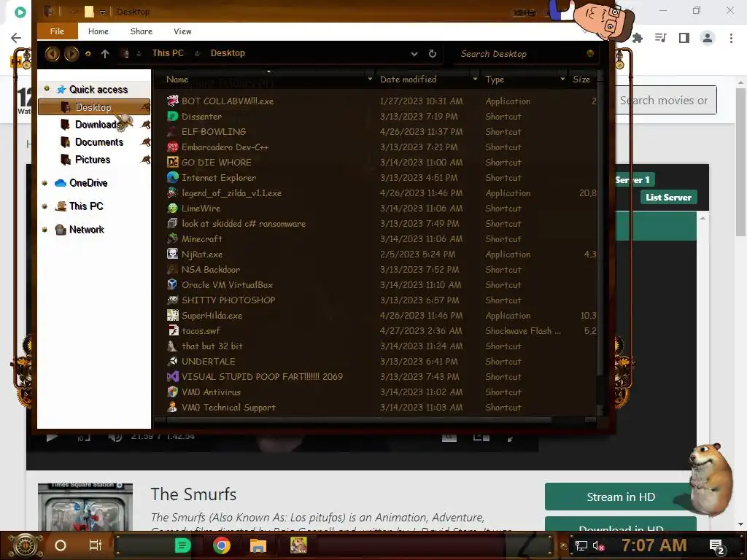Open the address bar history dropdown

click(414, 54)
